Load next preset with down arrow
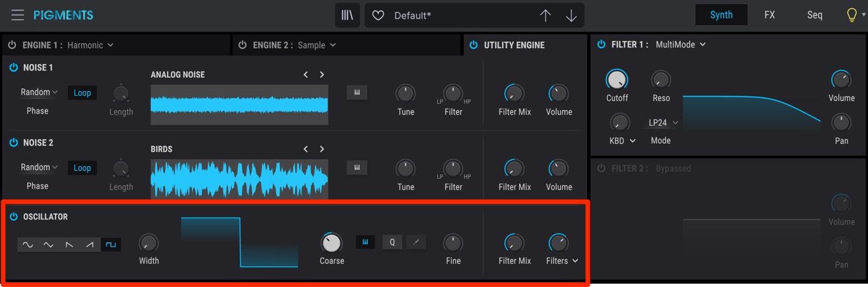This screenshot has height=287, width=868. pyautogui.click(x=571, y=15)
